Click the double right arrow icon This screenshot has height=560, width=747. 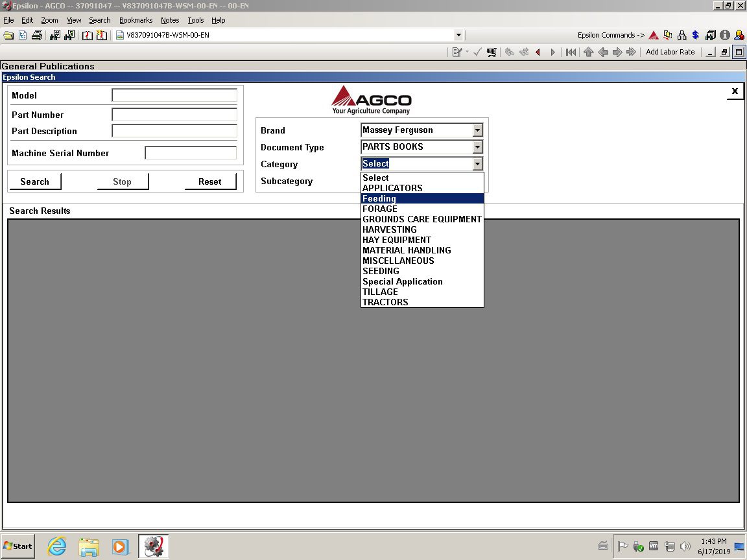click(x=631, y=52)
